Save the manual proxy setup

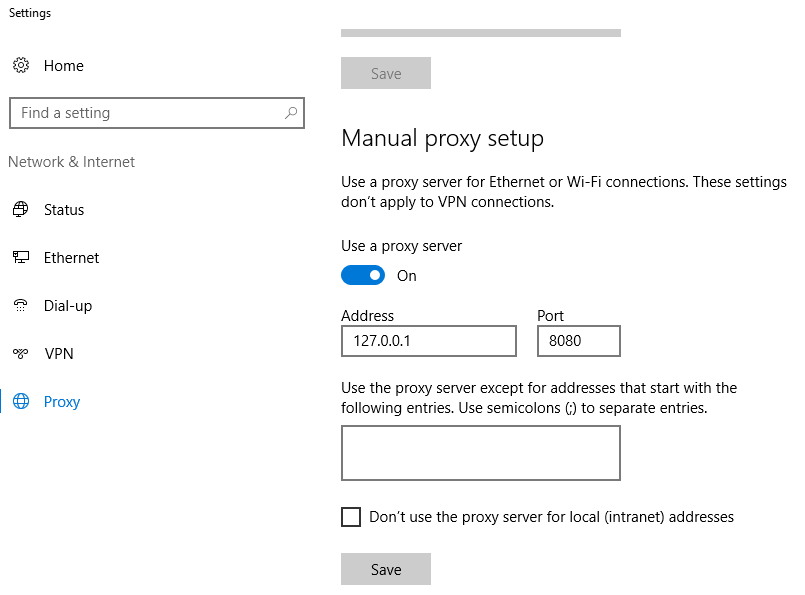click(x=386, y=569)
